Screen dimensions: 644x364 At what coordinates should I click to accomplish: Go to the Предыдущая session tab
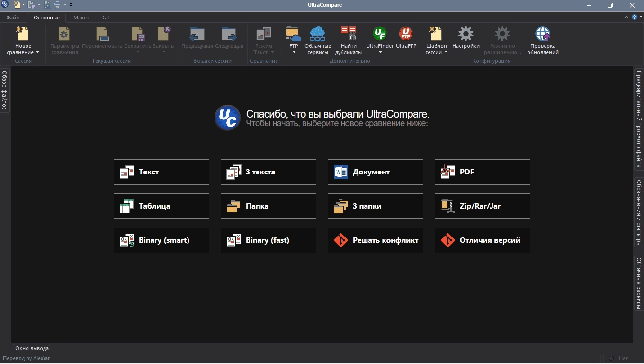[x=197, y=38]
